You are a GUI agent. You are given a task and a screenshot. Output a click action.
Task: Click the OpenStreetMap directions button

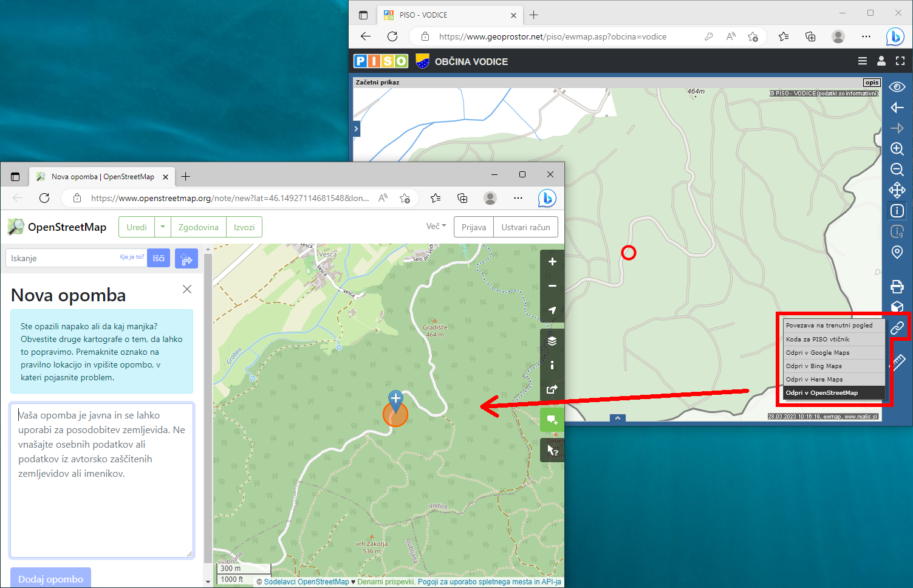pyautogui.click(x=186, y=258)
